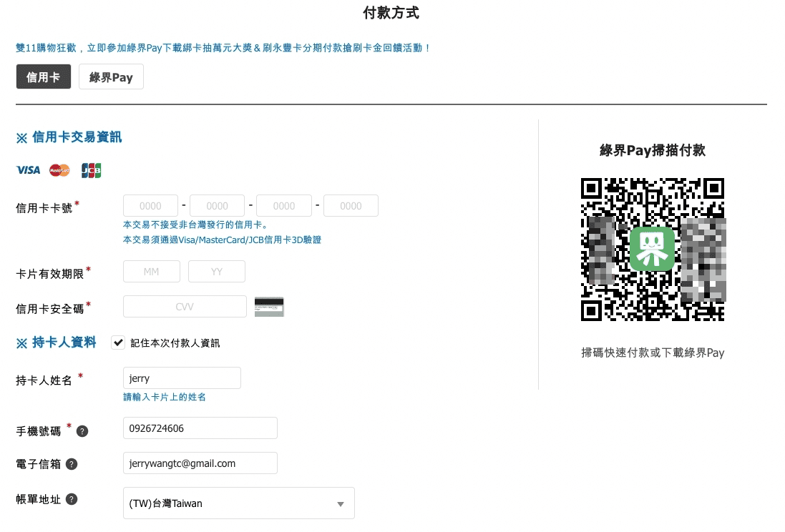Viewport: 785px width, 532px height.
Task: Click the 持卡人資料 section heading
Action: coord(56,343)
